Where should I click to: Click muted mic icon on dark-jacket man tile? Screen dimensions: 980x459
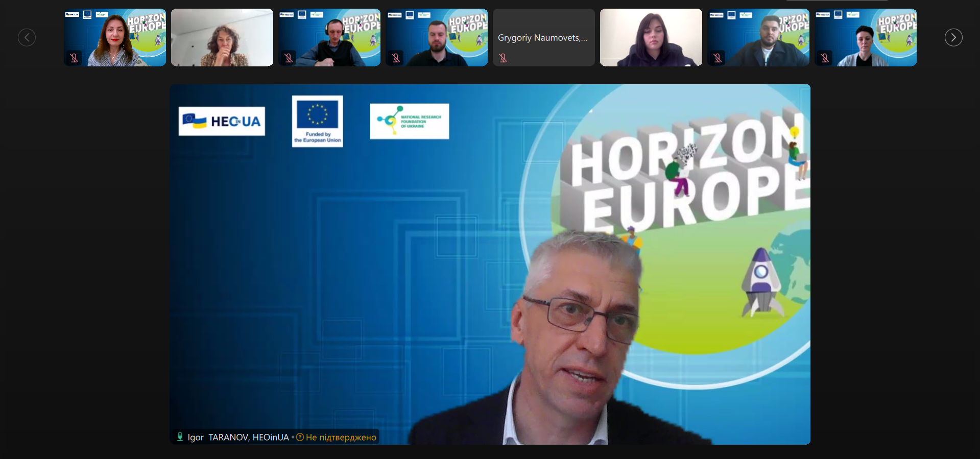tap(718, 58)
